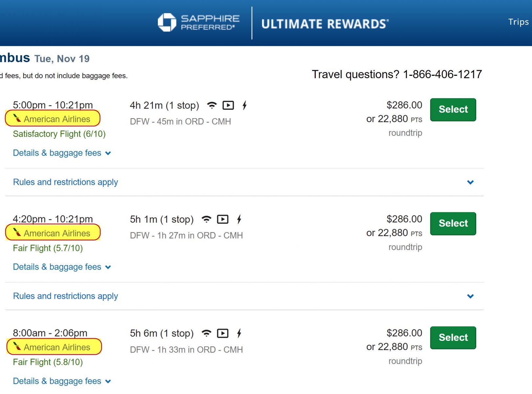Click the Wi-Fi icon on 5:00pm flight

coord(212,105)
